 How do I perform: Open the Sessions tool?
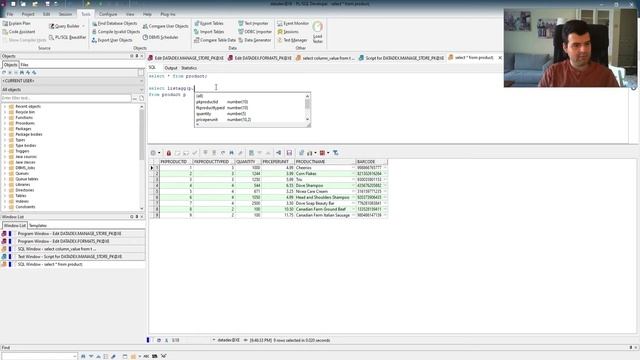(288, 32)
